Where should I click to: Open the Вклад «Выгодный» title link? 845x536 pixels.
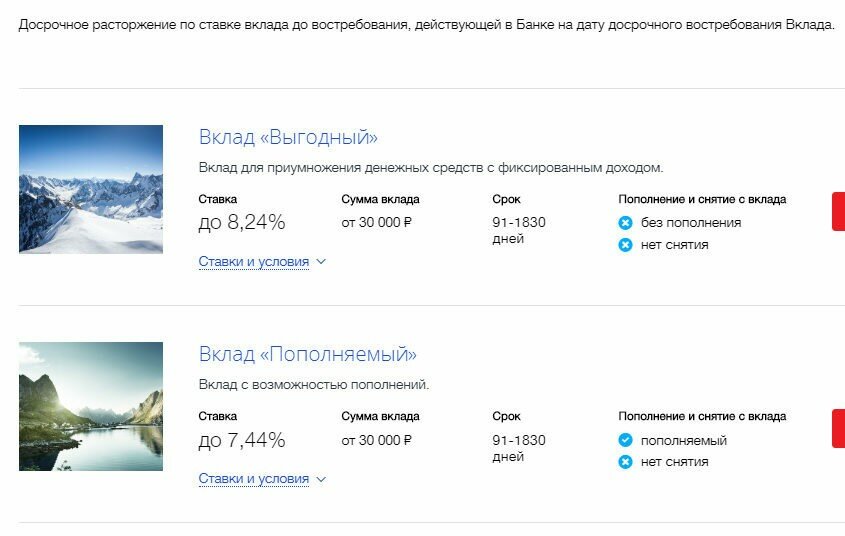pos(288,138)
